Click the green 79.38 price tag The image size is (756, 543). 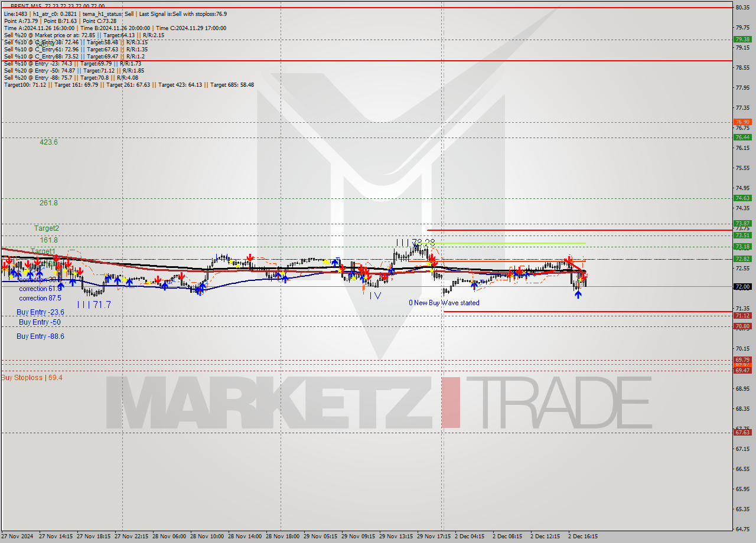[742, 40]
